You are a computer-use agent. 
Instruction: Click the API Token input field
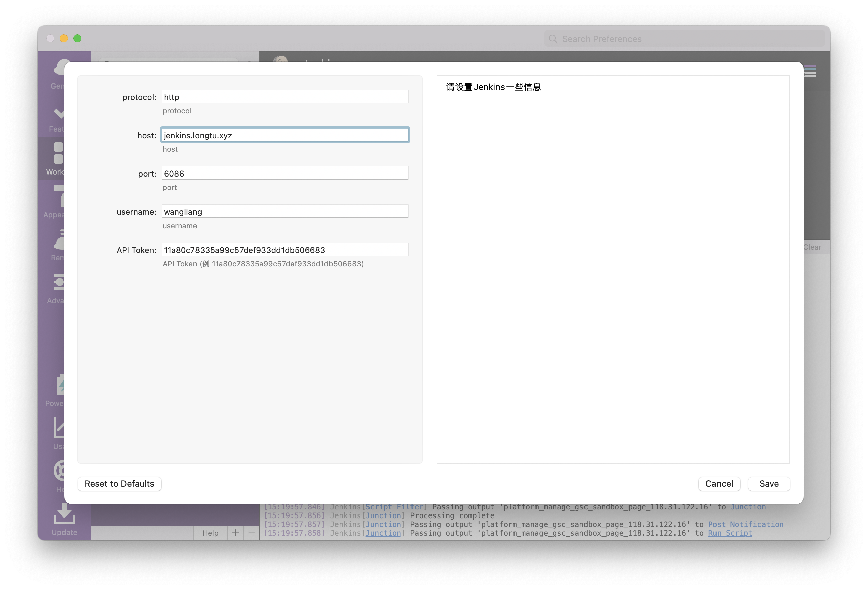tap(285, 250)
